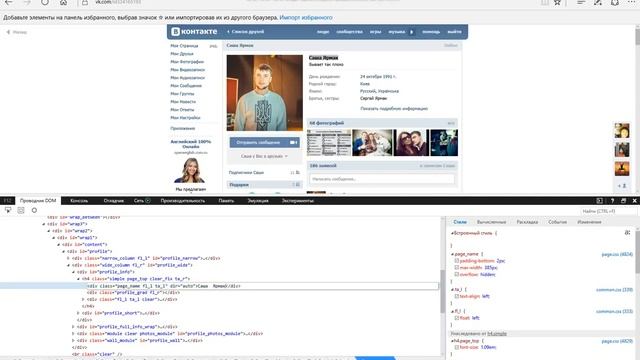The height and width of the screenshot is (360, 640).
Task: Select the Проводник DOM tab
Action: (x=38, y=200)
